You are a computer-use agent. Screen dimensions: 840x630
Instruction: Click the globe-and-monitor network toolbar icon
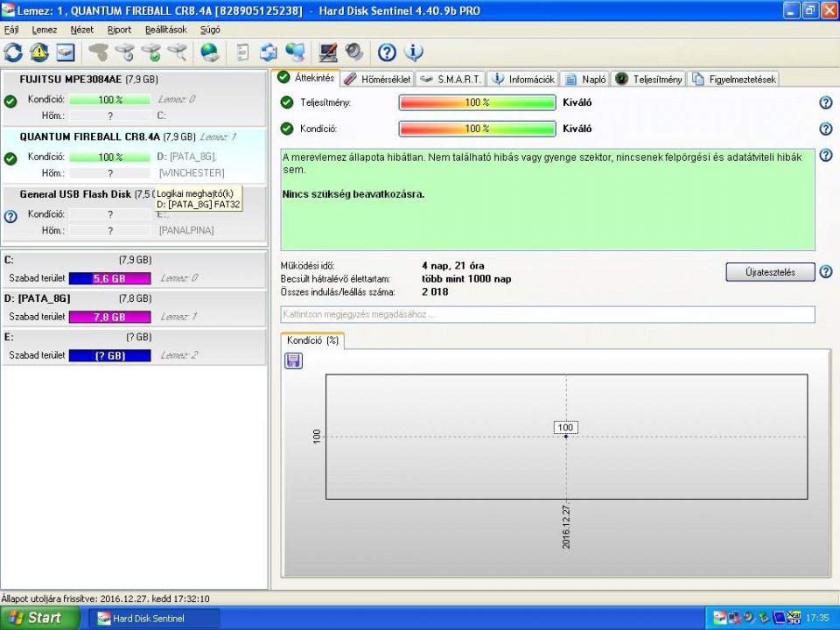pos(295,52)
